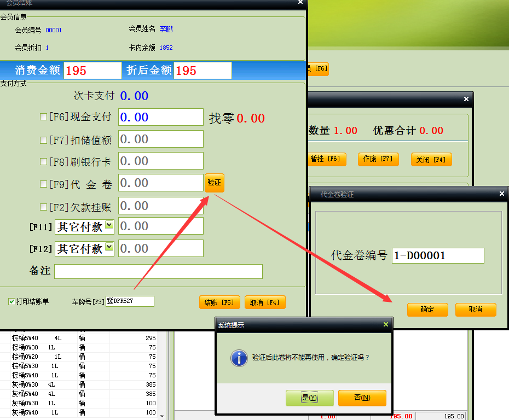Click the close [F4] button
Image resolution: width=509 pixels, height=420 pixels.
[x=431, y=159]
